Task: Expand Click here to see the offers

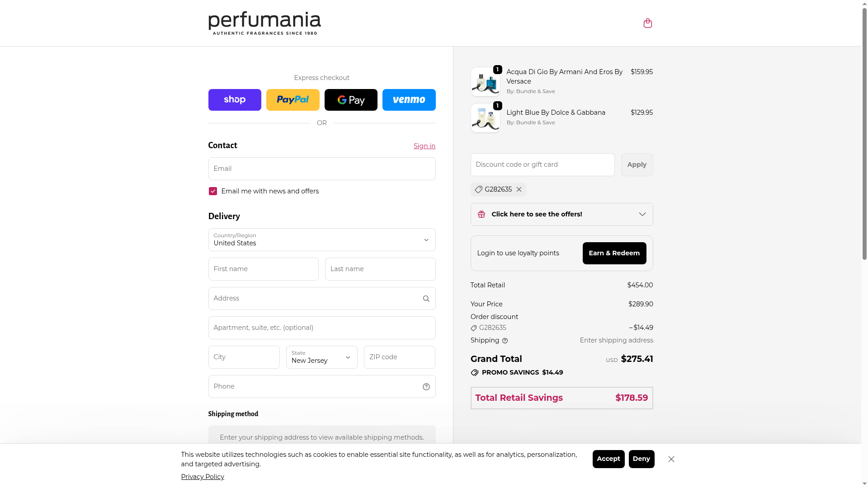Action: tap(561, 215)
